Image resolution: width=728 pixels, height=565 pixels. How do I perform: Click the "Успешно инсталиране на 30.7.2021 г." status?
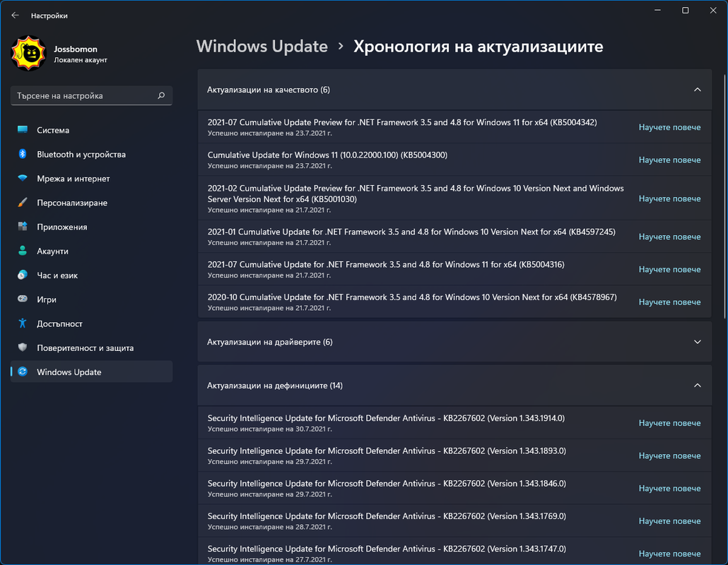[270, 429]
